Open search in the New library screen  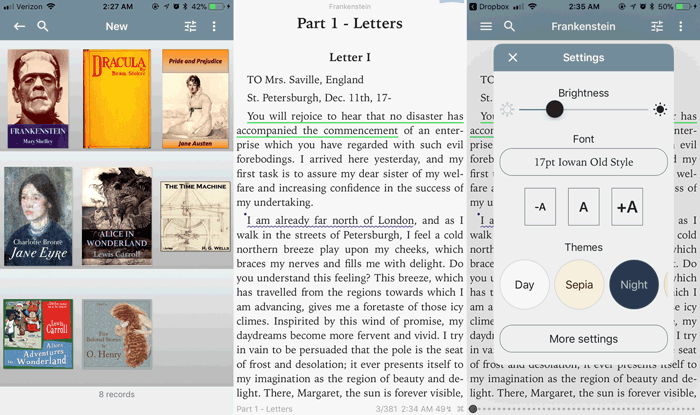click(x=43, y=26)
